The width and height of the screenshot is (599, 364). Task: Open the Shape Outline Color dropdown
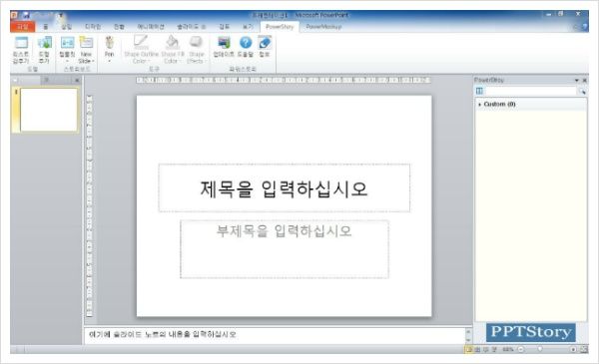click(x=141, y=50)
